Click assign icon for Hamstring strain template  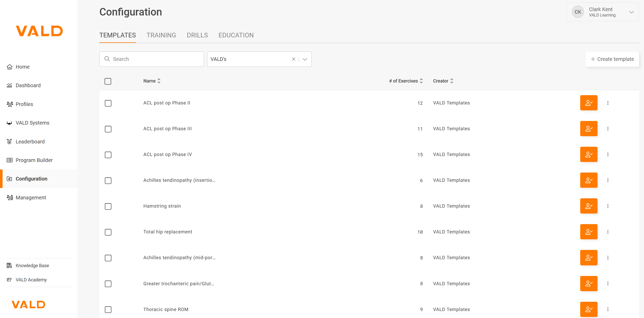pos(588,206)
